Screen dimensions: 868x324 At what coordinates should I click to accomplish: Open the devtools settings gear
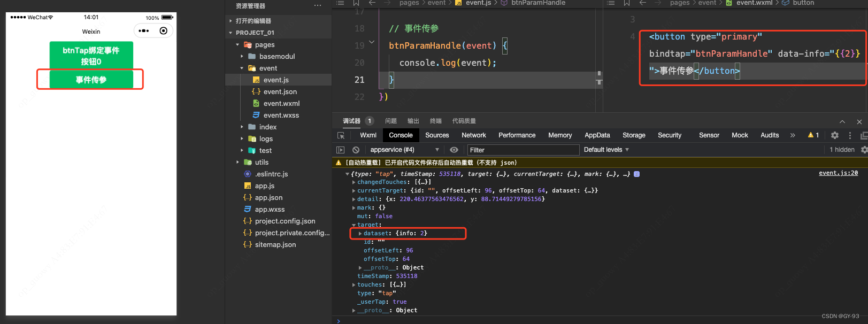pos(835,135)
